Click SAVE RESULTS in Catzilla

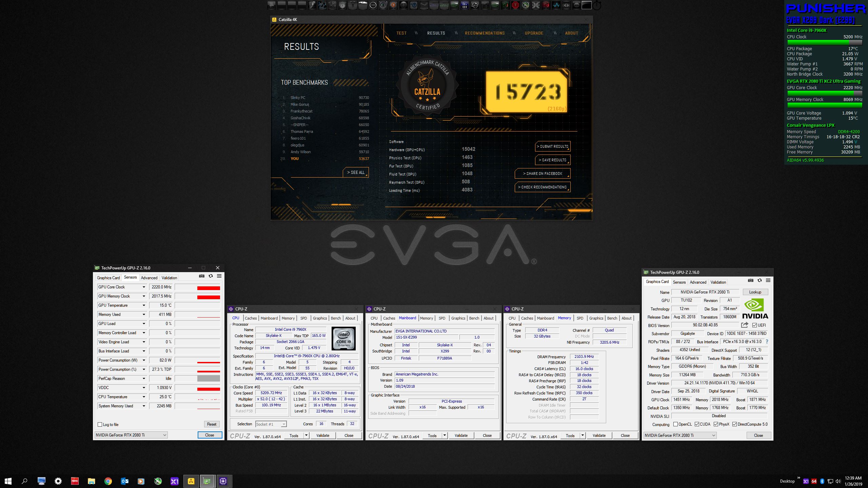click(553, 160)
